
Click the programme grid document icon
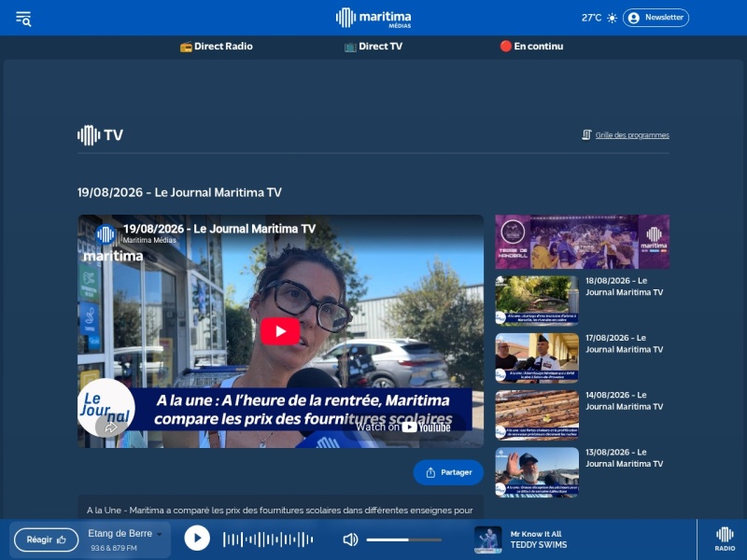[x=586, y=134]
